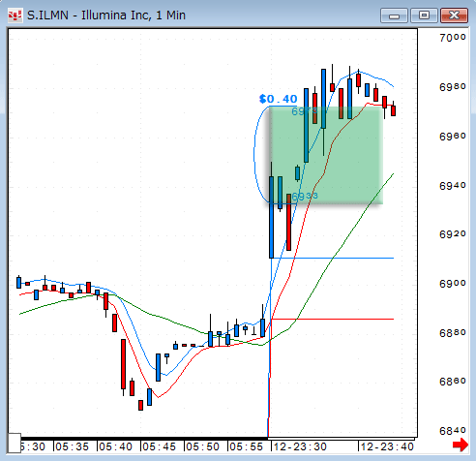Click the 6980 price axis label
This screenshot has height=461, width=476.
(x=453, y=87)
